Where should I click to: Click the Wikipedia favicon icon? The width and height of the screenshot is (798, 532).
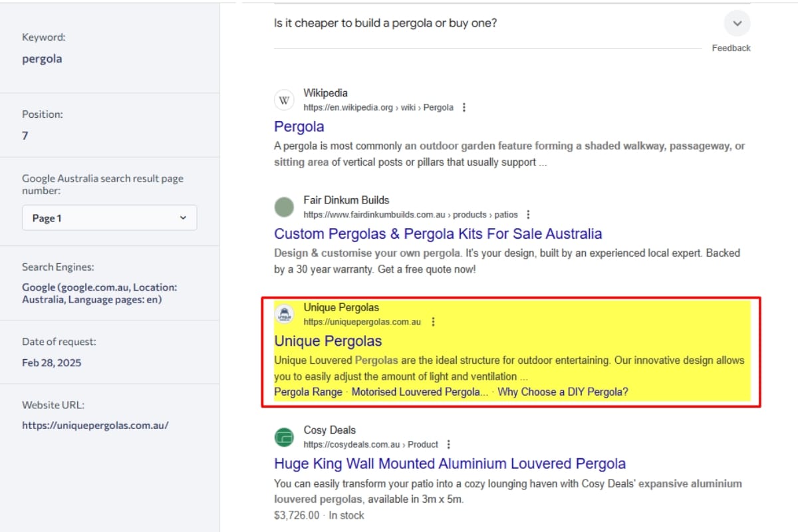click(284, 100)
